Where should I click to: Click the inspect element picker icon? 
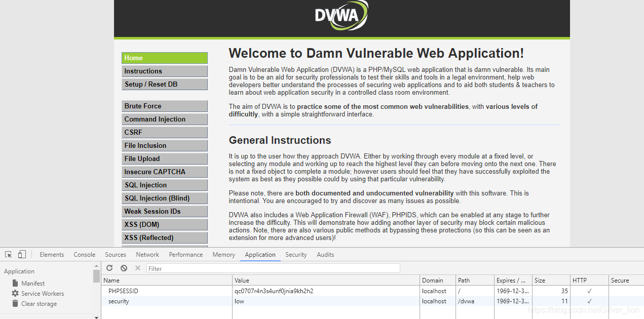pos(8,254)
